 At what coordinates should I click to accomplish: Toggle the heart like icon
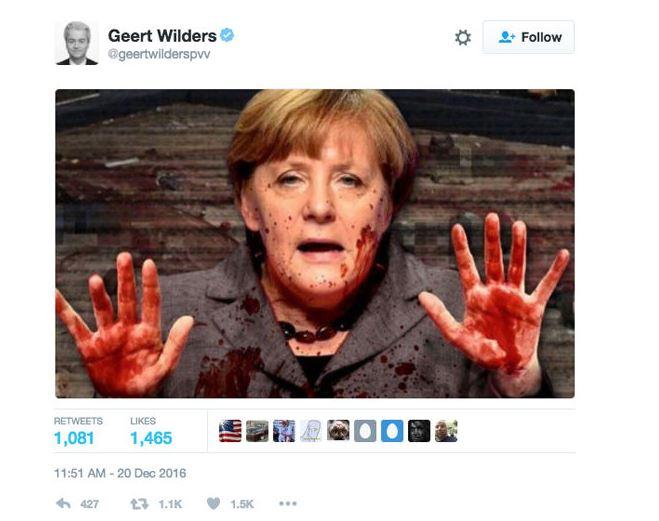pyautogui.click(x=214, y=503)
